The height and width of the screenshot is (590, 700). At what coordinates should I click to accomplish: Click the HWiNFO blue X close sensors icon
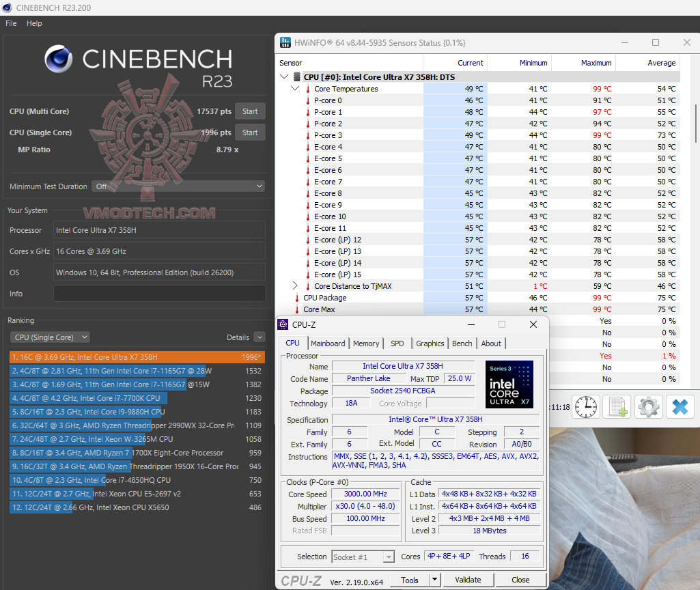pyautogui.click(x=680, y=406)
